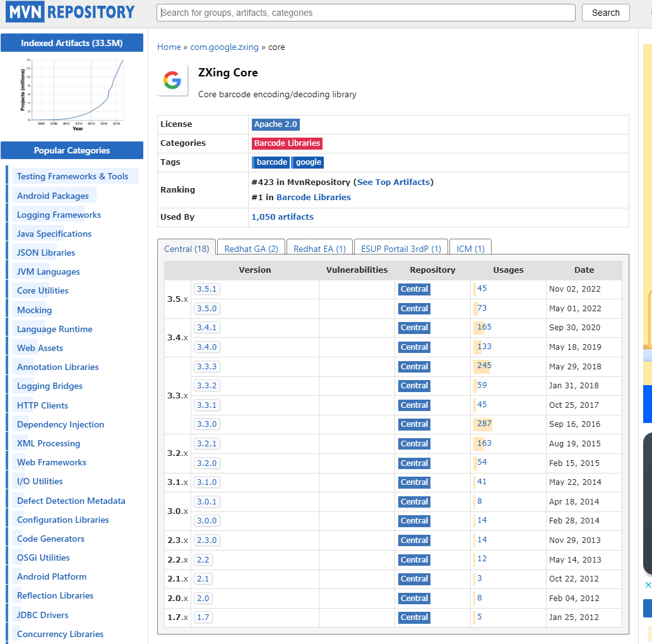
Task: View 245 usages of version 3.3.3
Action: pos(484,366)
